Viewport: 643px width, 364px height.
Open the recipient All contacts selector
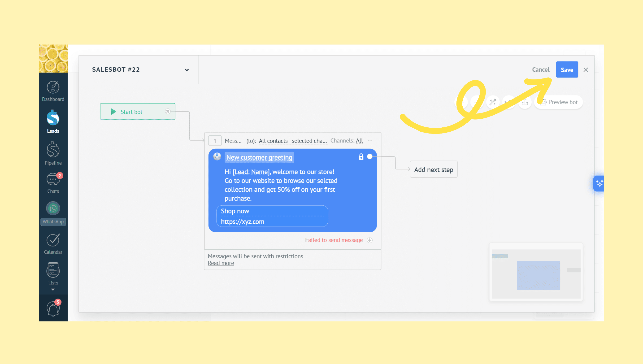[293, 141]
